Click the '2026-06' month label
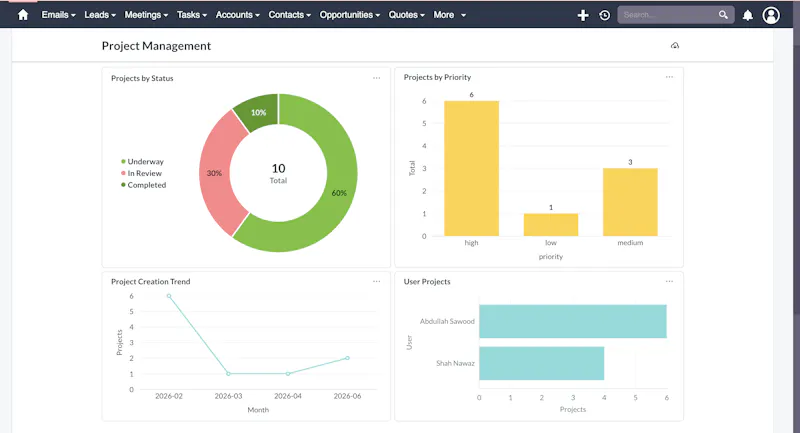This screenshot has height=433, width=800. point(347,396)
